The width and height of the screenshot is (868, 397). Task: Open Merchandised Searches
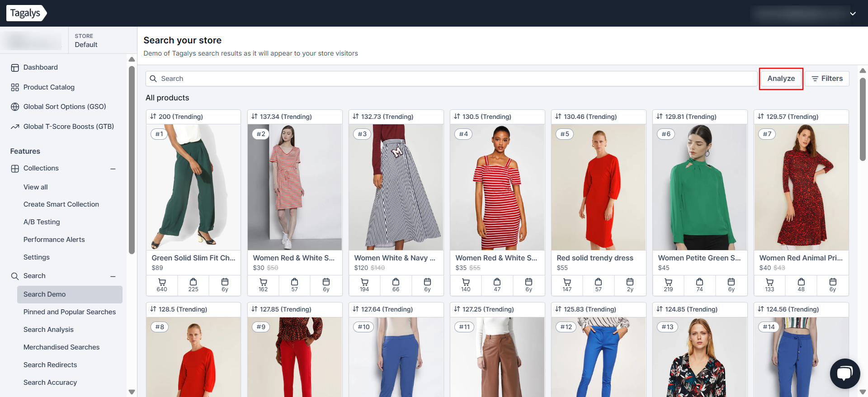(x=61, y=347)
